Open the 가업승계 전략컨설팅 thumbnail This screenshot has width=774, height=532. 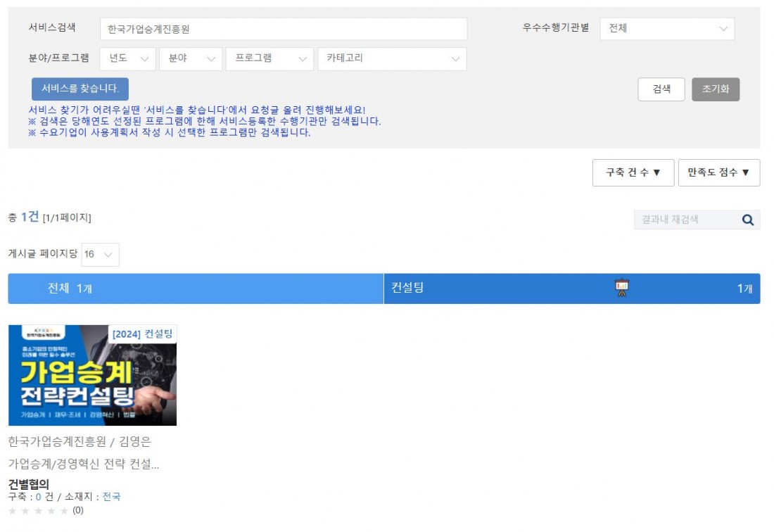point(92,375)
